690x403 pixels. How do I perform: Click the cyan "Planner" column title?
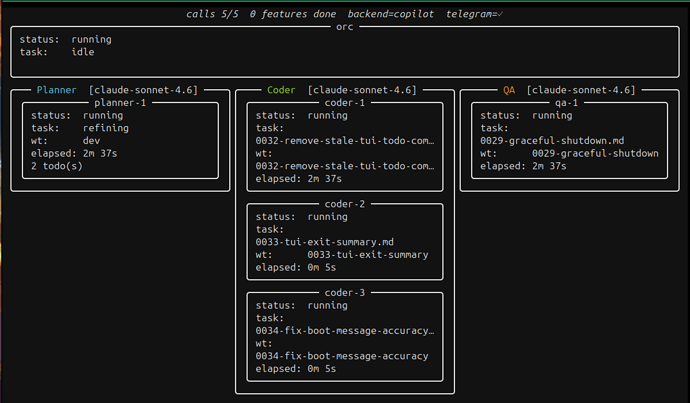click(56, 90)
